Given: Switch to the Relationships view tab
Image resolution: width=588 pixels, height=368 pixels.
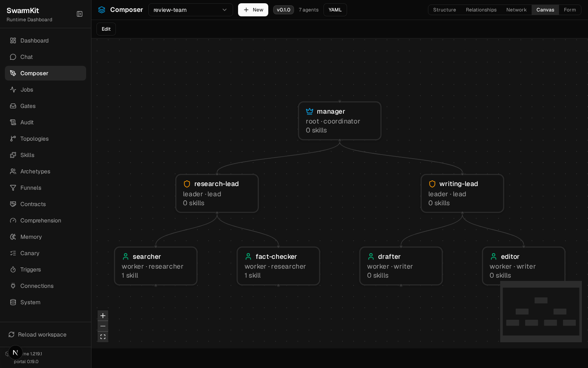Looking at the screenshot, I should click(x=481, y=10).
